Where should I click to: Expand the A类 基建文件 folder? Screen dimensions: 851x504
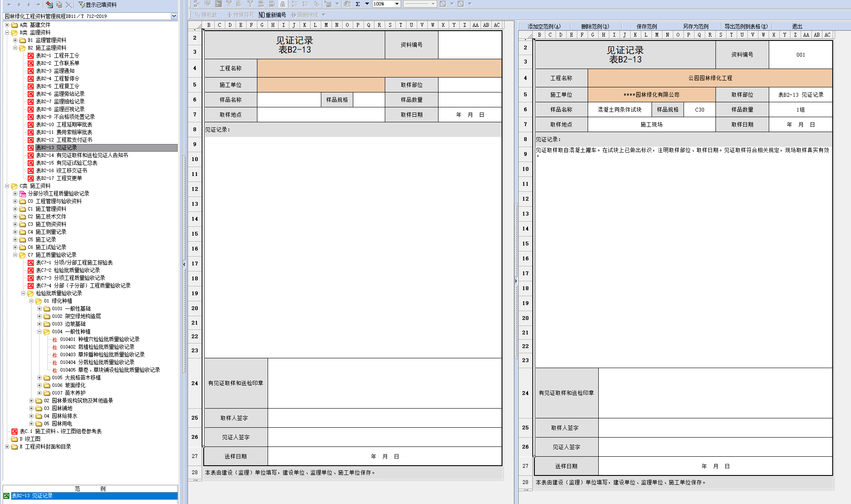coord(7,25)
